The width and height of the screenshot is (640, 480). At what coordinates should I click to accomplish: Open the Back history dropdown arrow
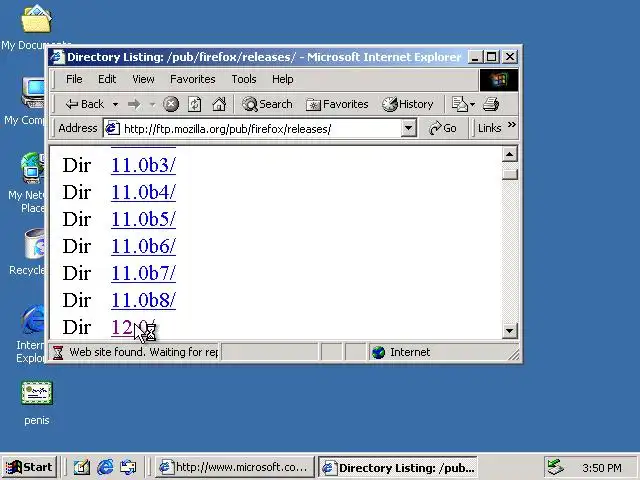pyautogui.click(x=116, y=105)
